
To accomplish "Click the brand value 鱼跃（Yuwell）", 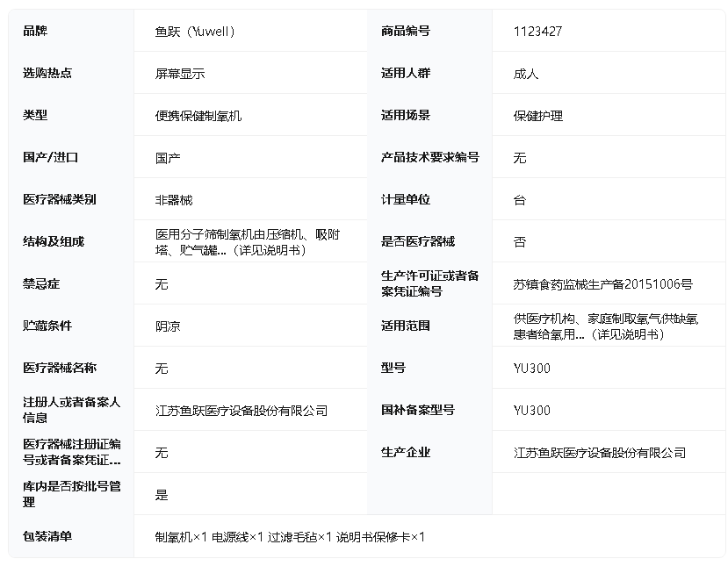I will (x=195, y=32).
